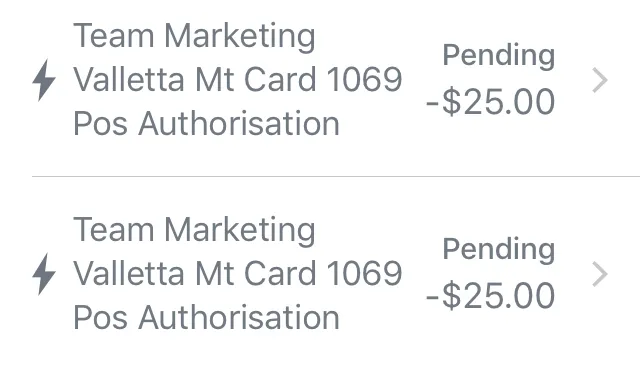The width and height of the screenshot is (640, 368).
Task: Click the divider line between the transactions
Action: pyautogui.click(x=336, y=177)
